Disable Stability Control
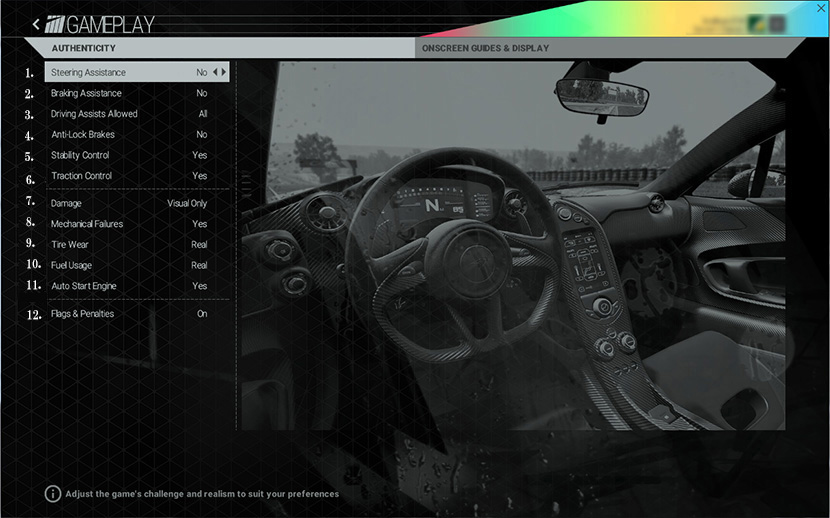The image size is (830, 518). [137, 155]
